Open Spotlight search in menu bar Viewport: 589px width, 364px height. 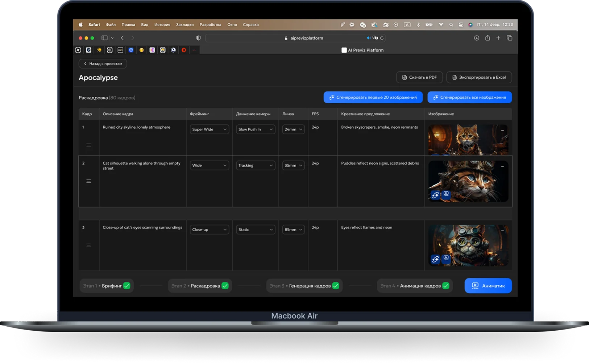pos(451,25)
